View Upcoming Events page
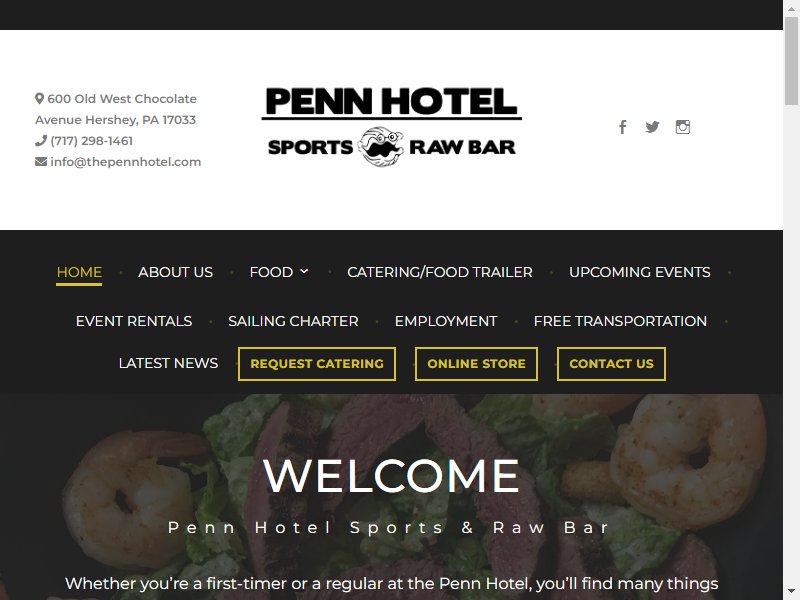 pyautogui.click(x=639, y=272)
